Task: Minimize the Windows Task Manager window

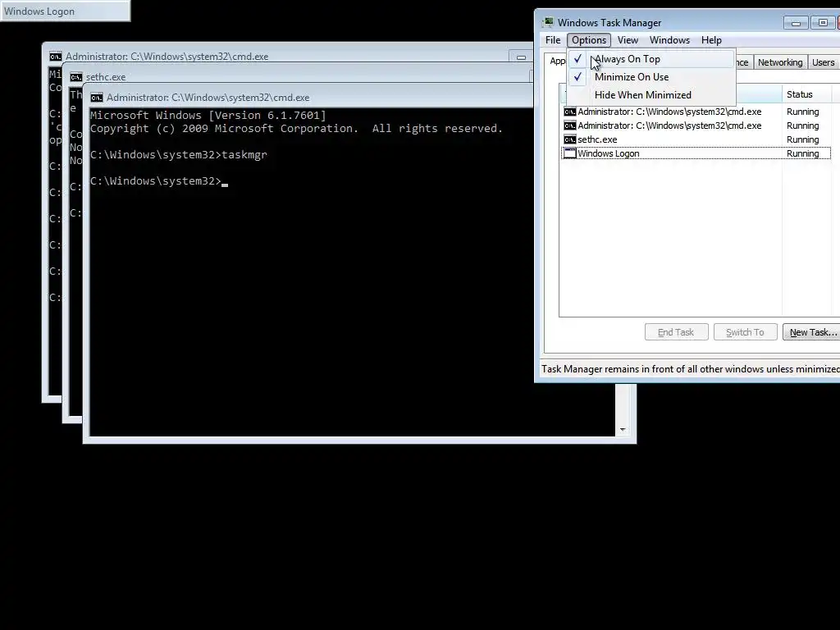Action: [796, 22]
